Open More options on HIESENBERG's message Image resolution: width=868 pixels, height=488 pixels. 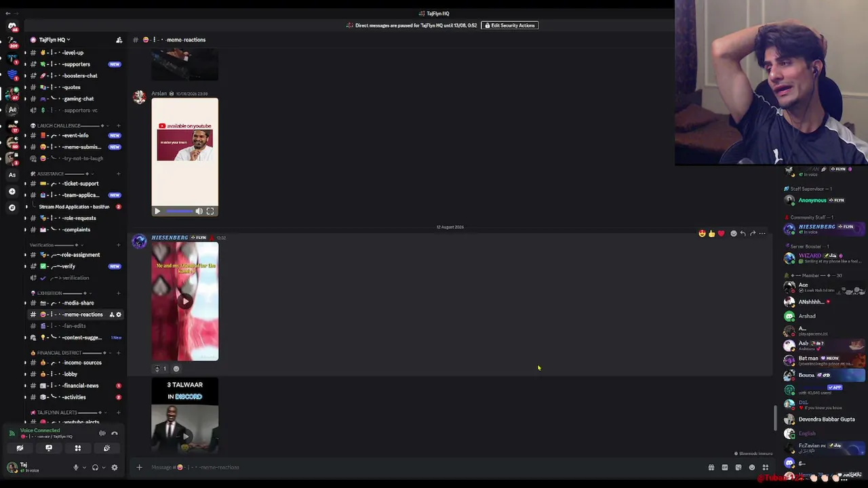[x=762, y=234]
